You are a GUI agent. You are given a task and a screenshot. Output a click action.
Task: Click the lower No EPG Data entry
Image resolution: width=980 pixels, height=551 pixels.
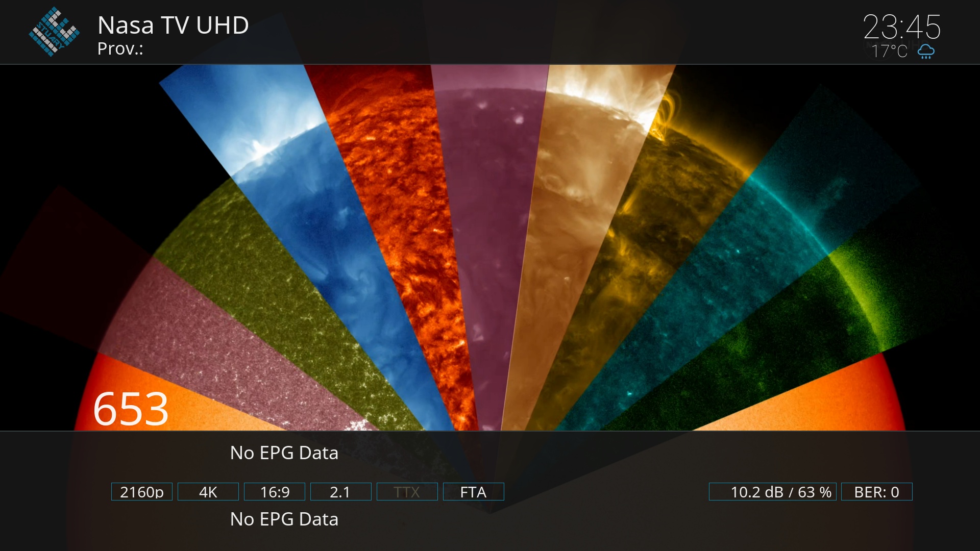point(284,519)
